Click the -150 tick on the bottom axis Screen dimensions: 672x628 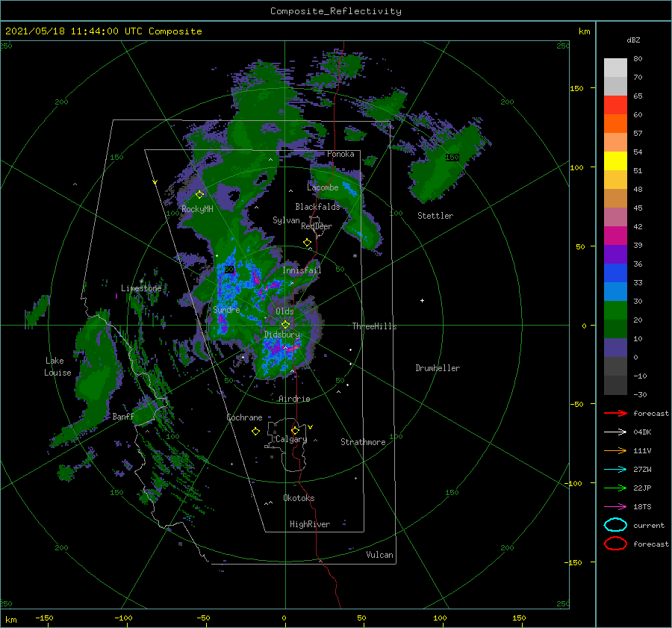[x=44, y=618]
